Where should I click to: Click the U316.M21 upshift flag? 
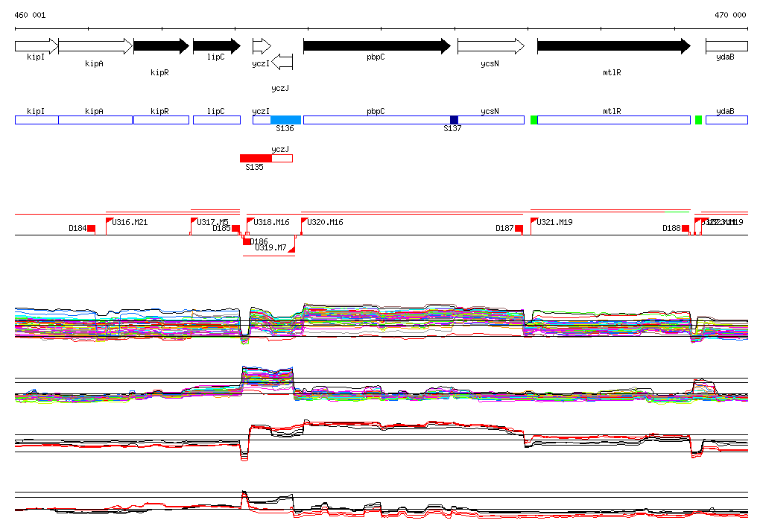109,221
